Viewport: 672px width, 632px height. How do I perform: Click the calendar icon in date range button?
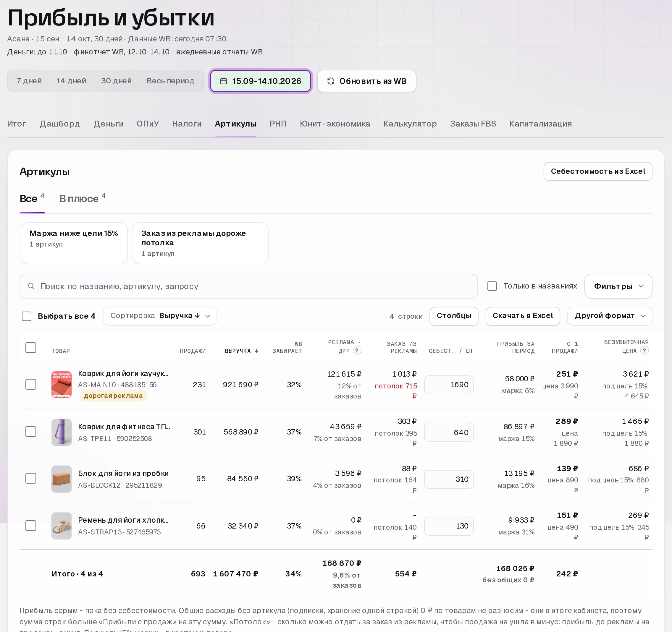click(223, 81)
